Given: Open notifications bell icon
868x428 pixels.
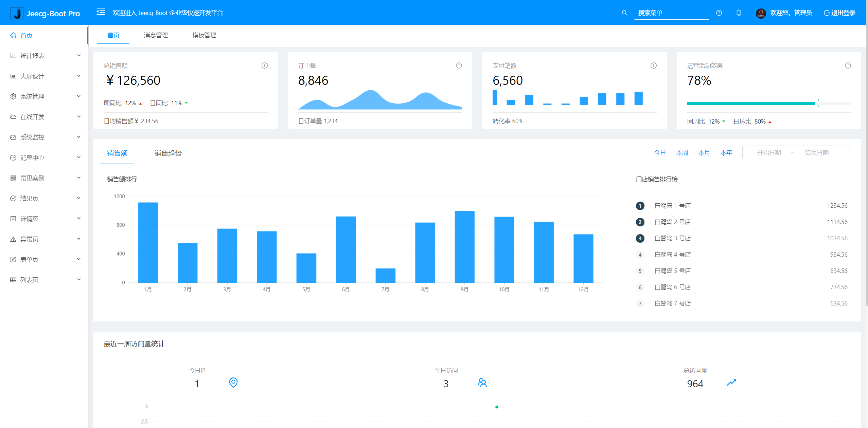Looking at the screenshot, I should click(739, 13).
